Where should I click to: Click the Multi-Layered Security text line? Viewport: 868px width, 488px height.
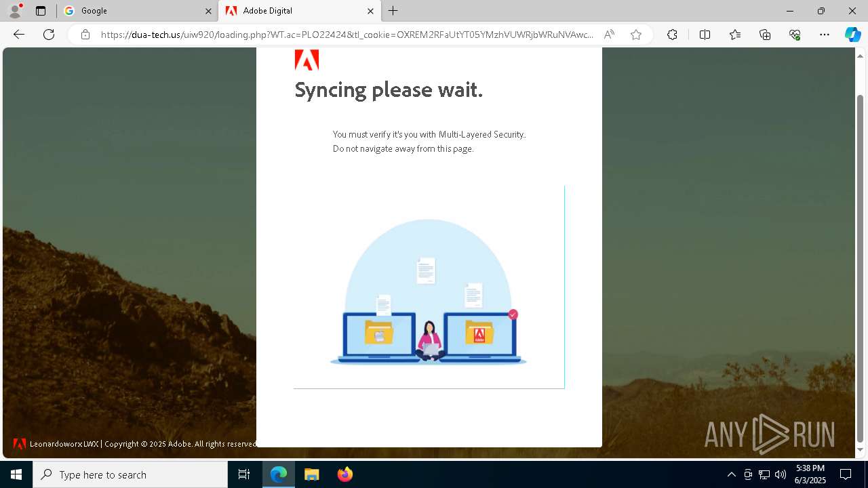pyautogui.click(x=429, y=134)
